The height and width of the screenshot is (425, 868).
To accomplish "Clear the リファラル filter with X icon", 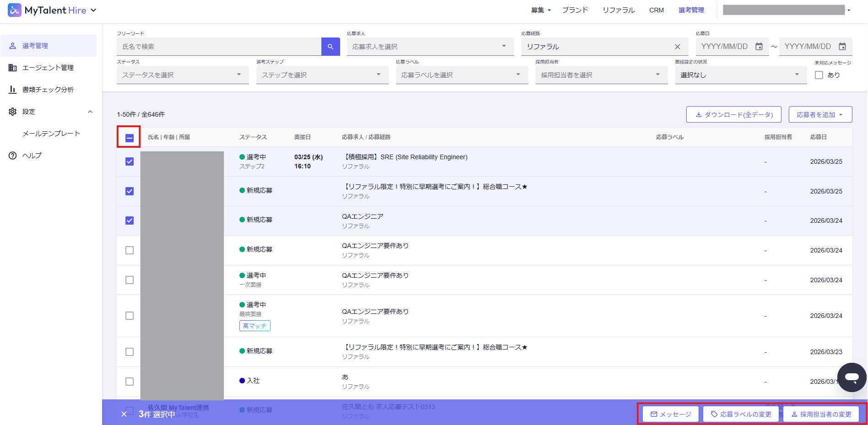I will 678,47.
